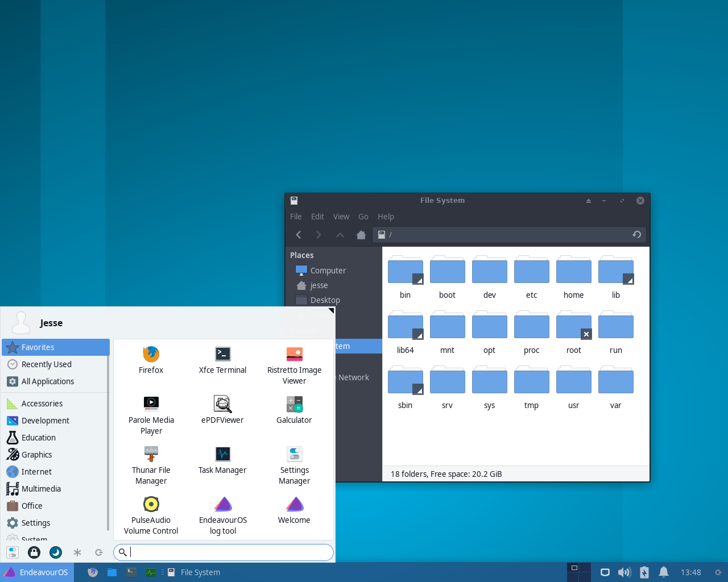This screenshot has width=728, height=582.
Task: Select jesse home in Places sidebar
Action: click(x=333, y=285)
